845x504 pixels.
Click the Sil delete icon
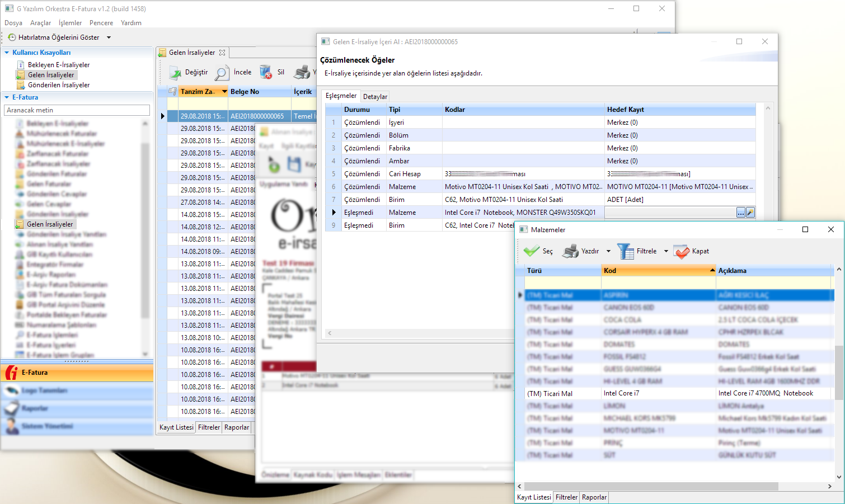coord(266,72)
